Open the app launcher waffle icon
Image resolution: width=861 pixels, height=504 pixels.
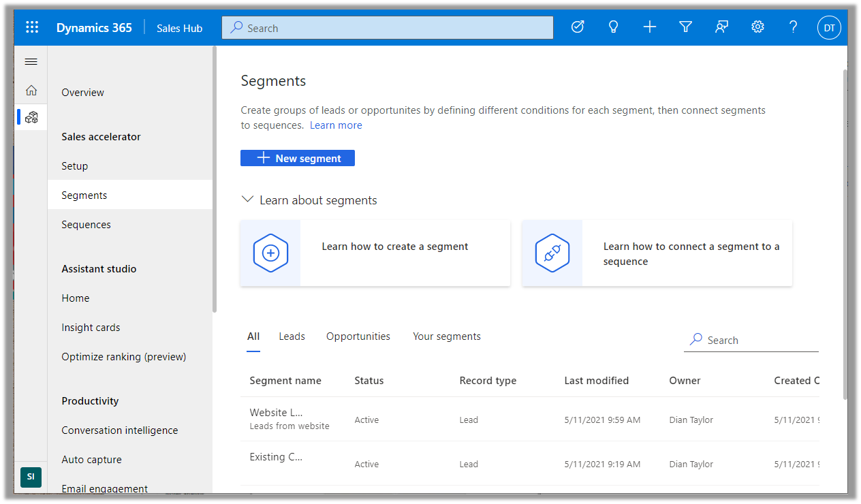point(32,28)
